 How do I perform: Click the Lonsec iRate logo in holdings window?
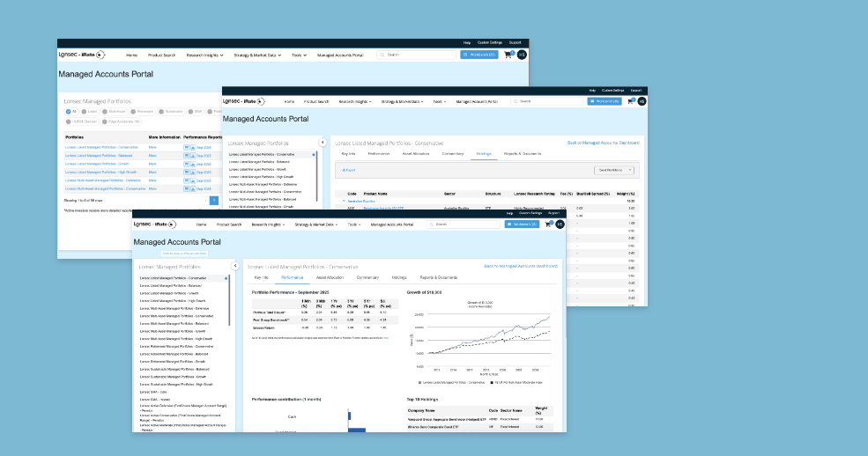(x=244, y=101)
